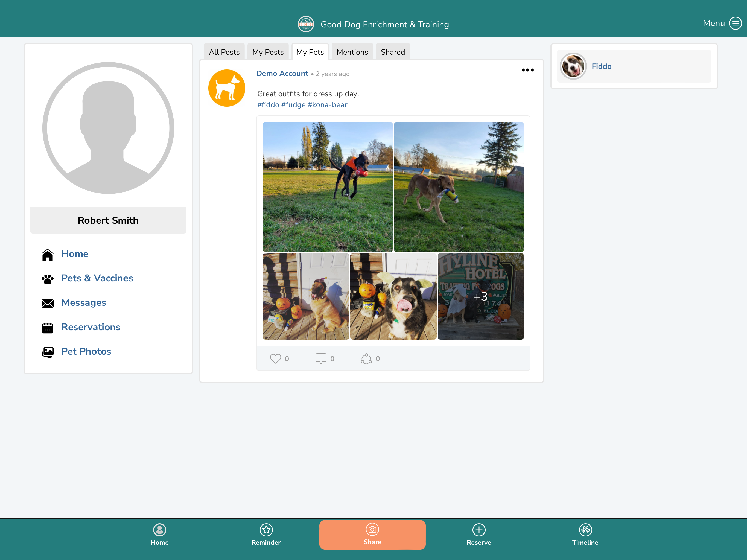Click the 'Great outfits for dress up day!' text
The height and width of the screenshot is (560, 747).
click(308, 94)
